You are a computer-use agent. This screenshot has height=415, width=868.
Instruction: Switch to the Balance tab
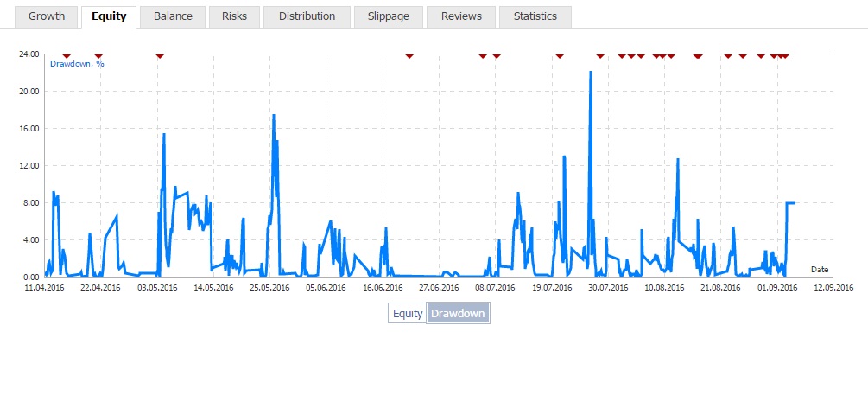pyautogui.click(x=173, y=16)
